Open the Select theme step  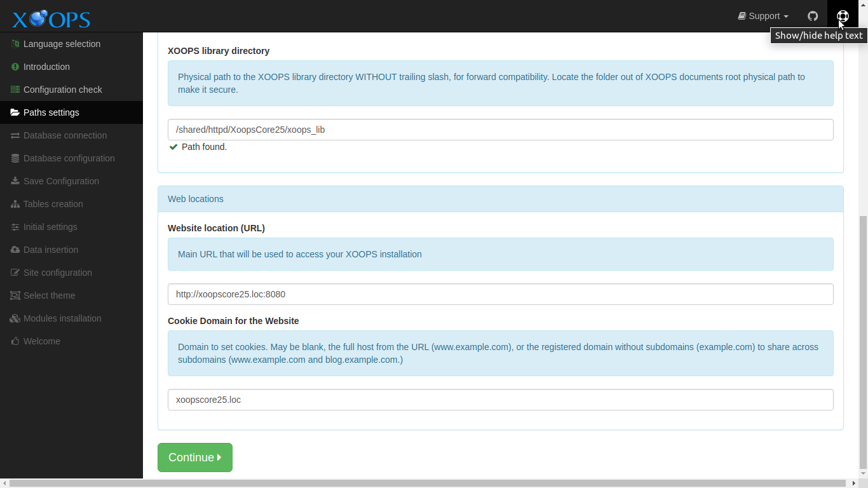pyautogui.click(x=49, y=295)
